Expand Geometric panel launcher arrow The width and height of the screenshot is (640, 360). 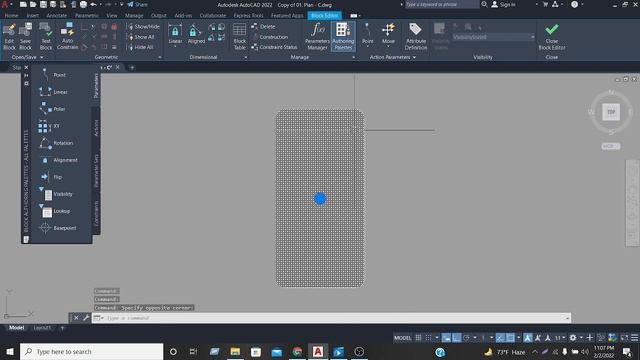click(160, 58)
